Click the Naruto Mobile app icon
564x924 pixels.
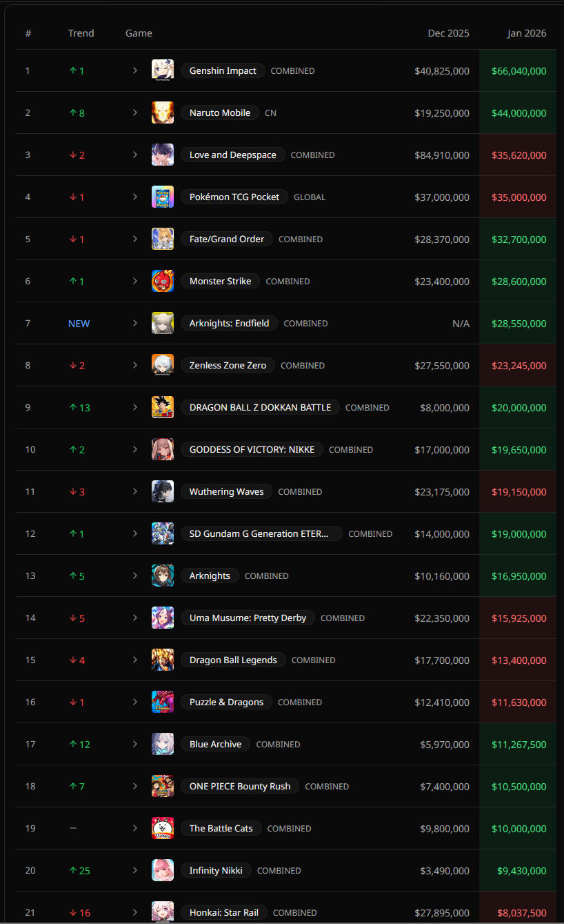click(x=163, y=112)
